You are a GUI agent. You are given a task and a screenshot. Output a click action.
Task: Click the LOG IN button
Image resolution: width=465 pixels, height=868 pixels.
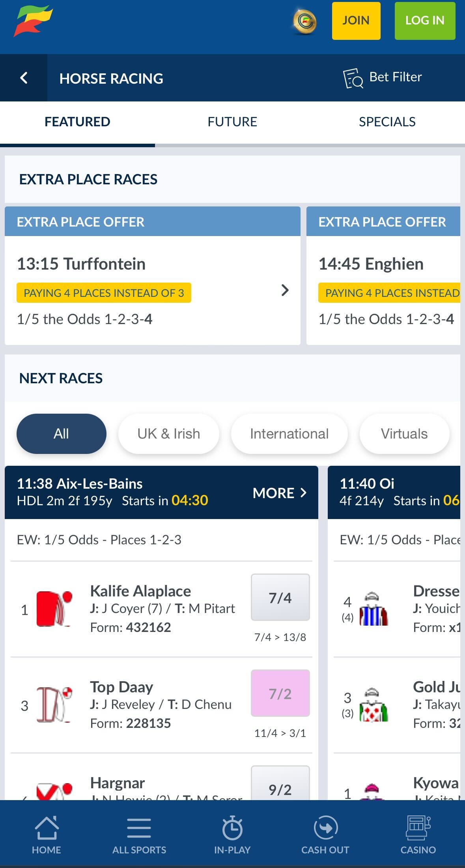coord(424,21)
